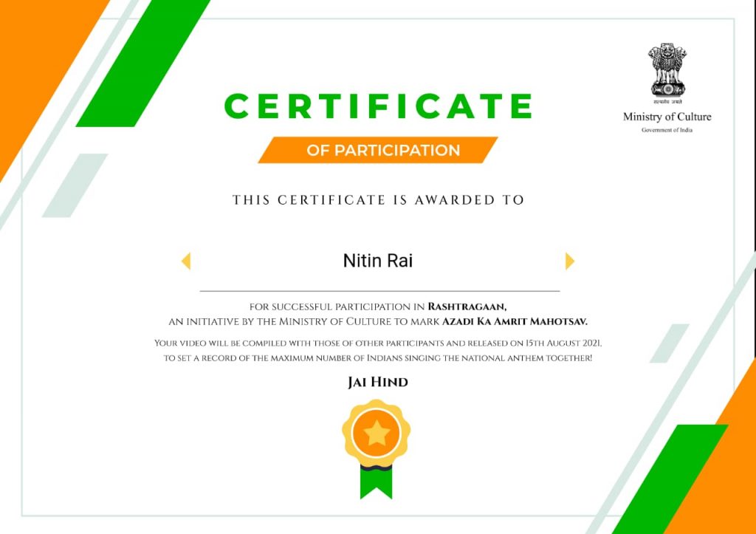Click the green diagonal stripe at top left
This screenshot has height=534, width=756.
(x=143, y=64)
